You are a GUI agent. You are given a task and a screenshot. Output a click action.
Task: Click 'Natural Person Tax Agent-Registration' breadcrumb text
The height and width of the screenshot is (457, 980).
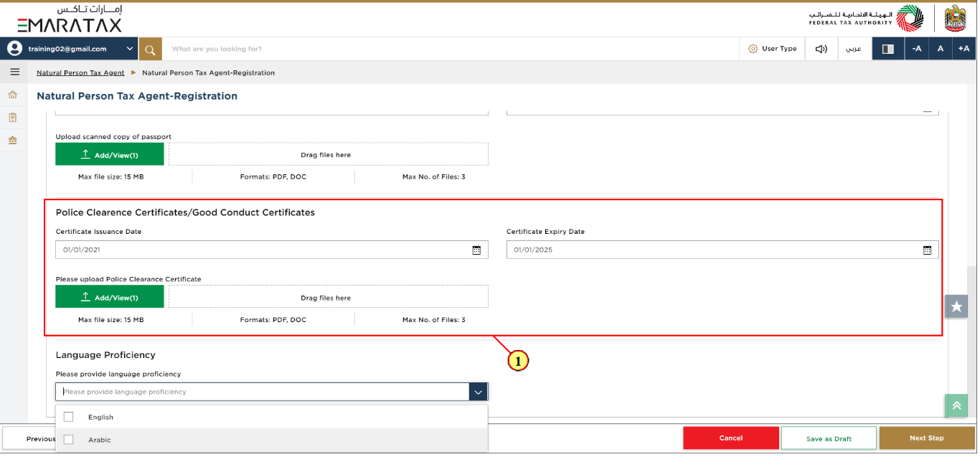(209, 72)
